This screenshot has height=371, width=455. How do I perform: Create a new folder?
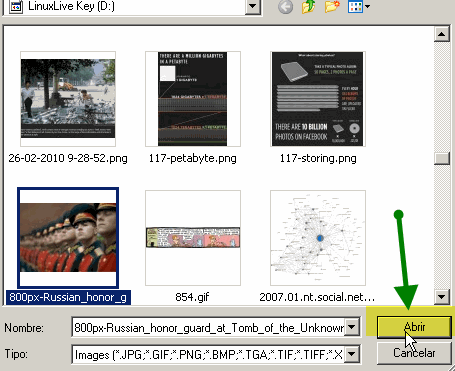[x=332, y=7]
